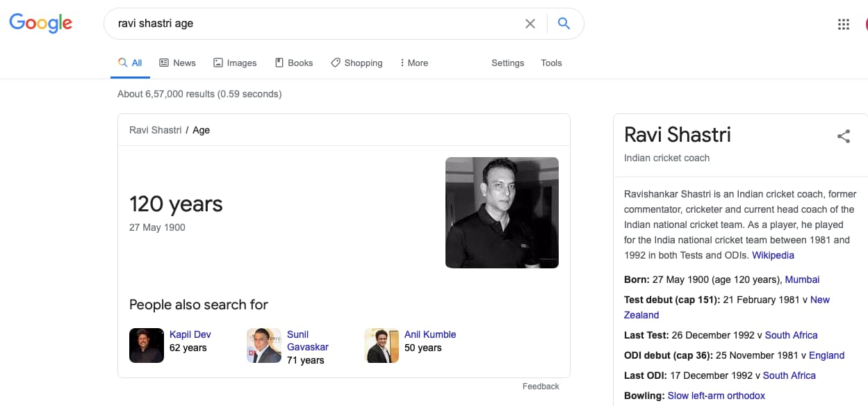Click 'Indian cricket coach' subtitle
868x406 pixels.
pyautogui.click(x=667, y=158)
